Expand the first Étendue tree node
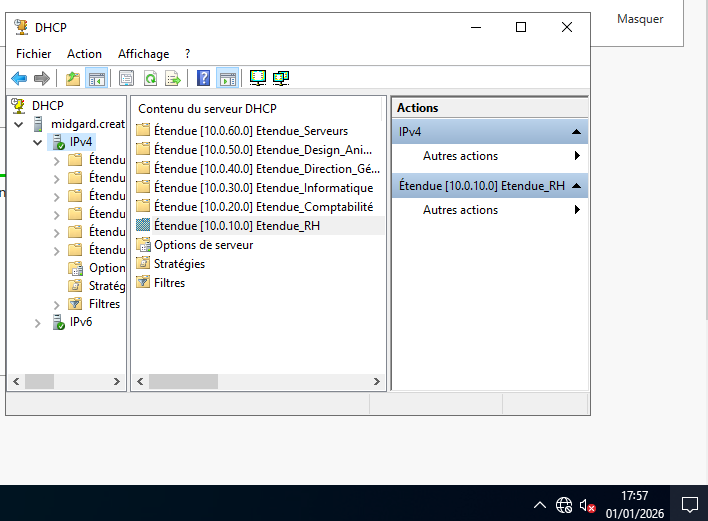This screenshot has width=708, height=521. pyautogui.click(x=56, y=161)
